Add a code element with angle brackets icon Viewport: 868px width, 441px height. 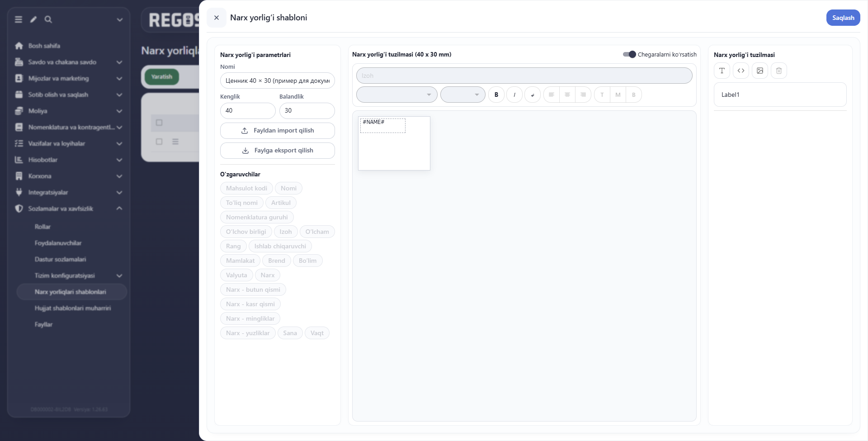(741, 71)
